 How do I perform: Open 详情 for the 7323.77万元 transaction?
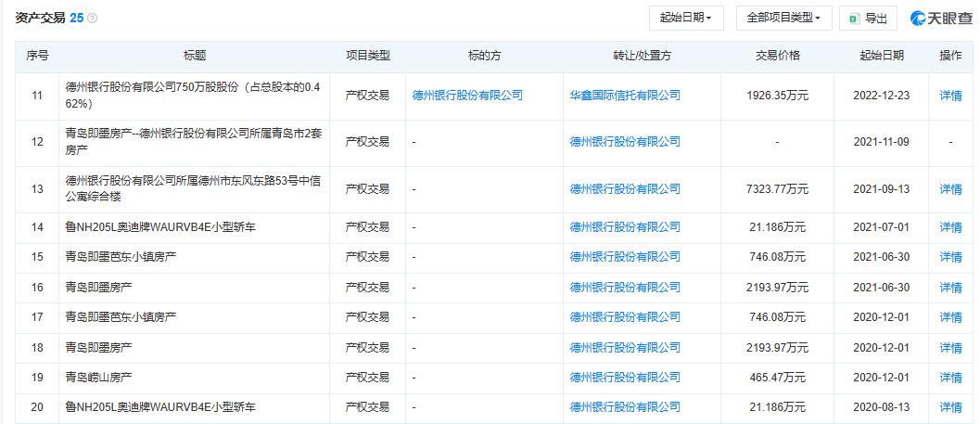[950, 189]
